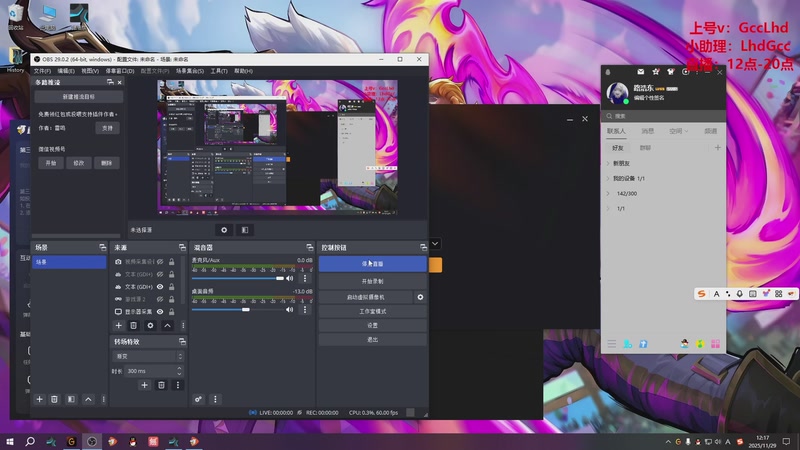Click QQ search input field
The width and height of the screenshot is (800, 450).
click(x=663, y=116)
